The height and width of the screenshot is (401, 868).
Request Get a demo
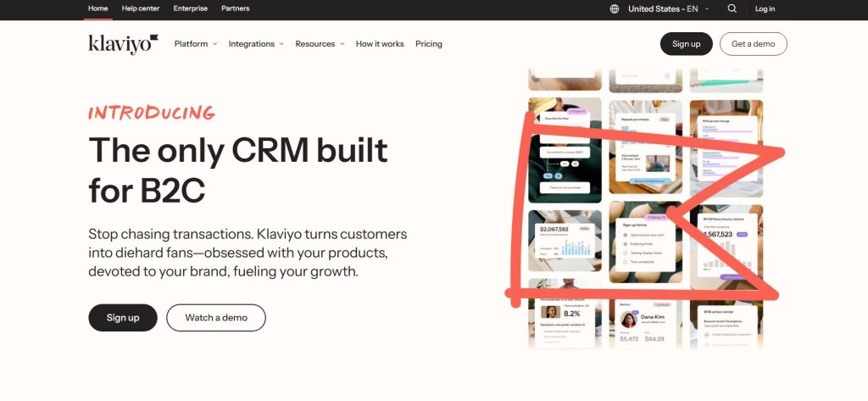click(x=753, y=44)
